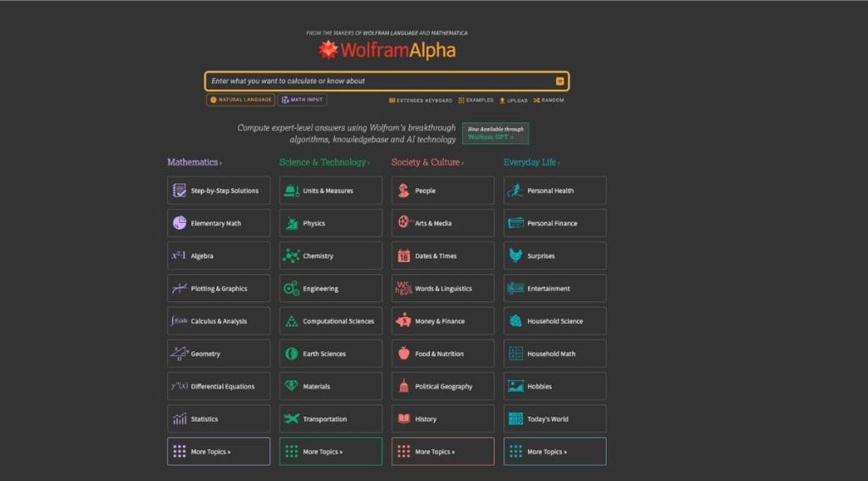Select Natural Language input mode
The width and height of the screenshot is (868, 481).
tap(241, 100)
